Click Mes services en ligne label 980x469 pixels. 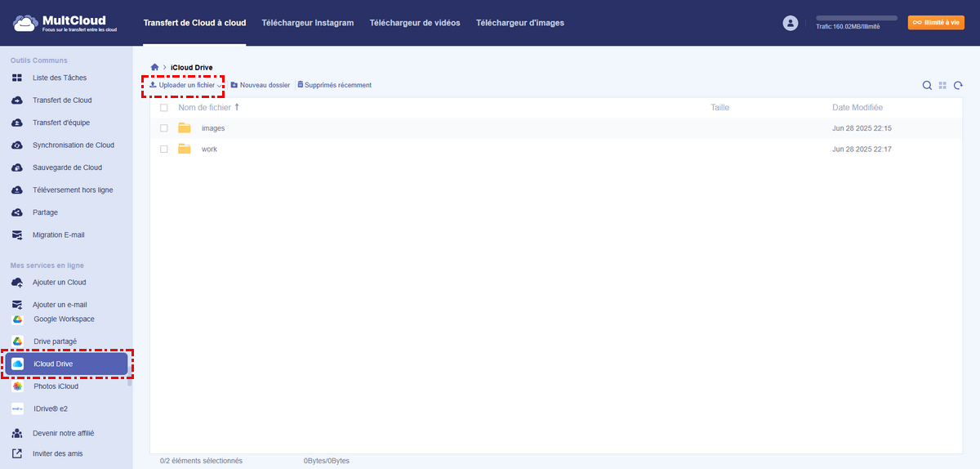tap(47, 266)
